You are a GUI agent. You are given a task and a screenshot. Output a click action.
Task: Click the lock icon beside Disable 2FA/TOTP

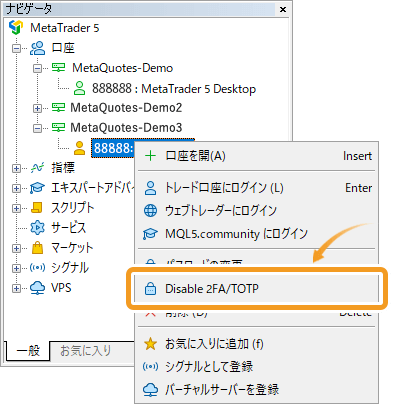[150, 289]
